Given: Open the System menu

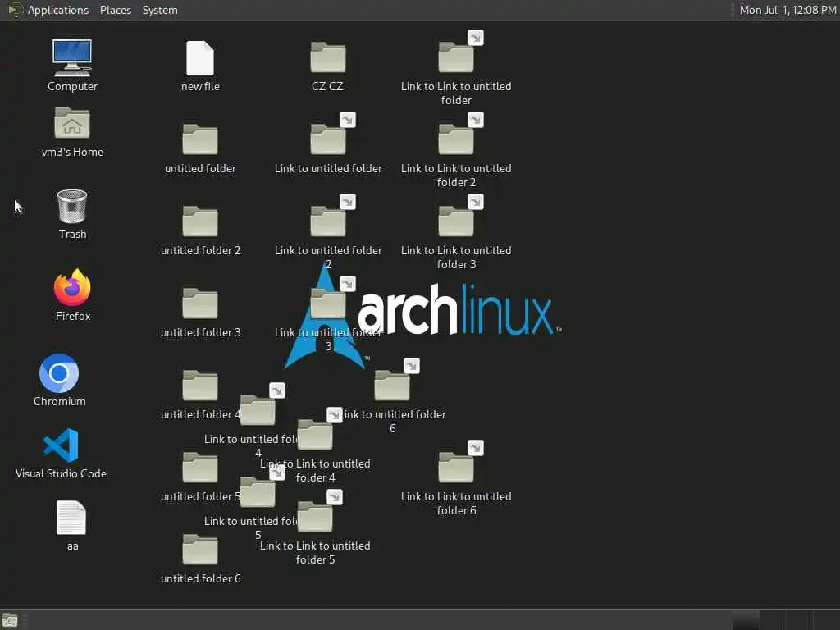Looking at the screenshot, I should click(x=160, y=10).
